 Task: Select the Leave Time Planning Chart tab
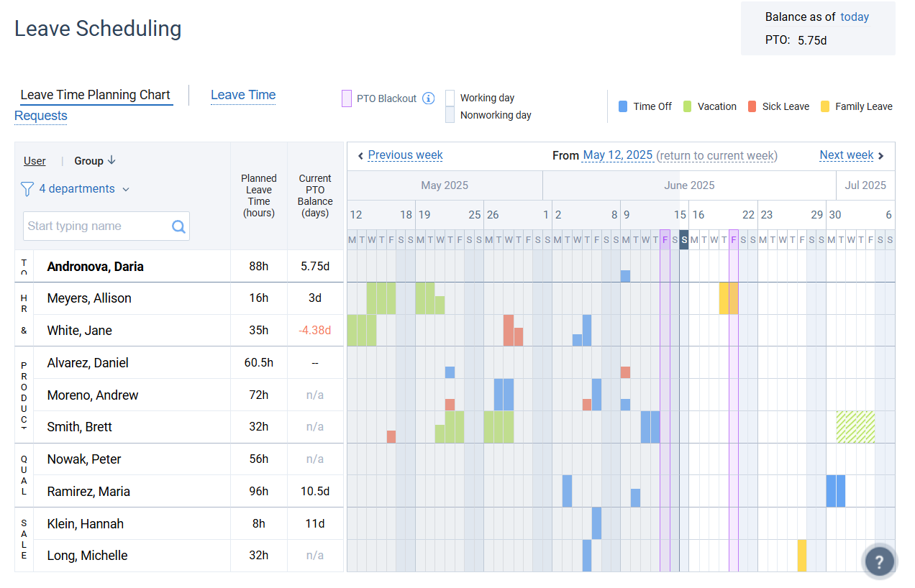tap(95, 95)
